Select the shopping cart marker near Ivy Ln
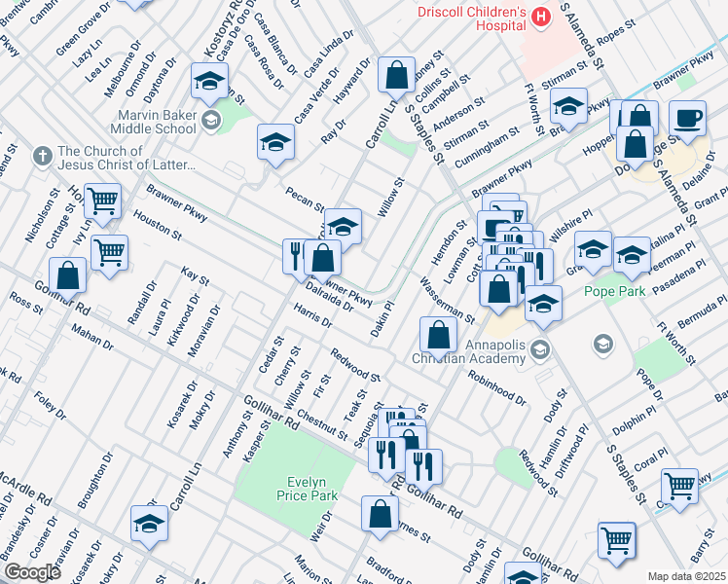The height and width of the screenshot is (584, 728). click(102, 202)
